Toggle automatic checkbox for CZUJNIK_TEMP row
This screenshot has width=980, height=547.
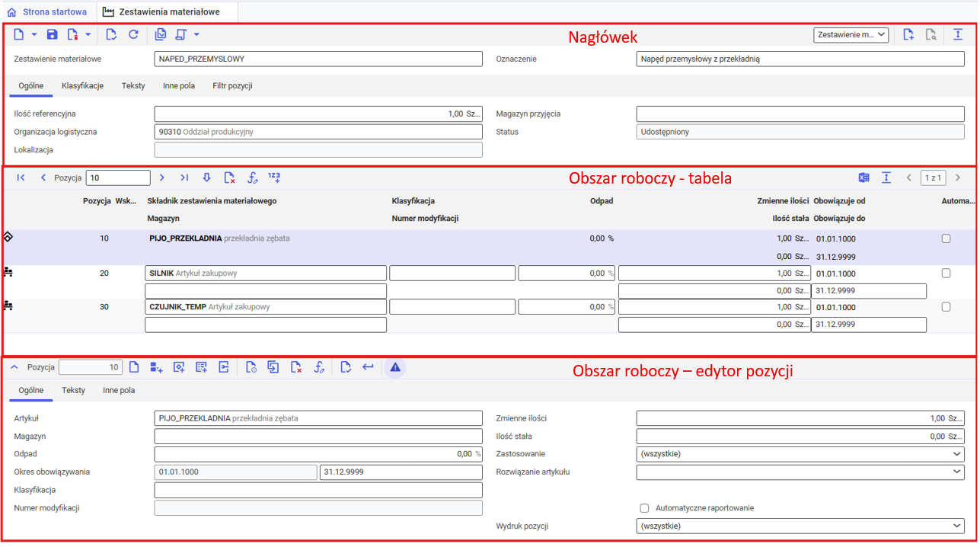pos(946,307)
